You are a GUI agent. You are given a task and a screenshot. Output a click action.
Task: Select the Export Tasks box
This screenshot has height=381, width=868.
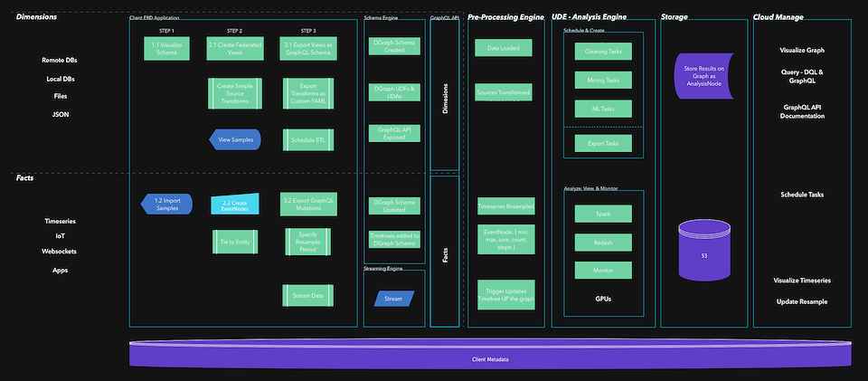tap(603, 143)
